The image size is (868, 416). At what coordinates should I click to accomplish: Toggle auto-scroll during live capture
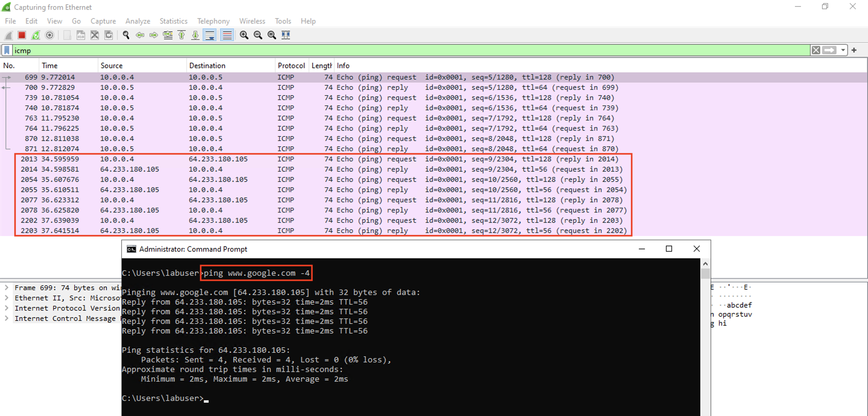click(x=210, y=35)
